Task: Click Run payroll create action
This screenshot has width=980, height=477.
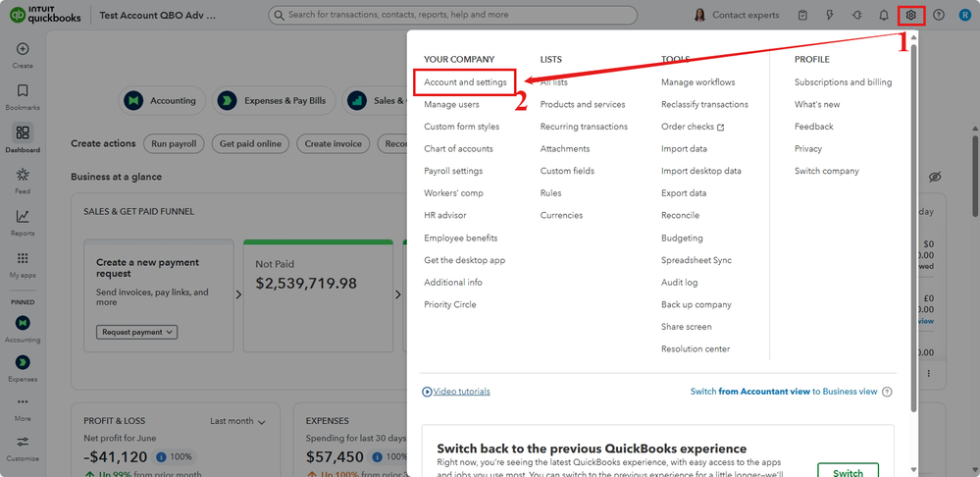Action: tap(174, 144)
